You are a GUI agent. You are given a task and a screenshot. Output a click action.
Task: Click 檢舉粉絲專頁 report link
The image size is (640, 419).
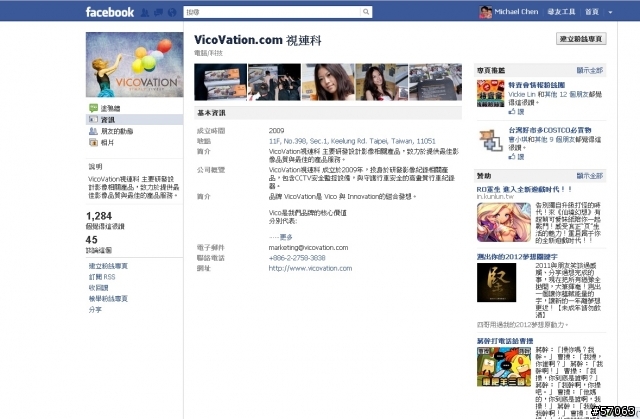coord(108,299)
